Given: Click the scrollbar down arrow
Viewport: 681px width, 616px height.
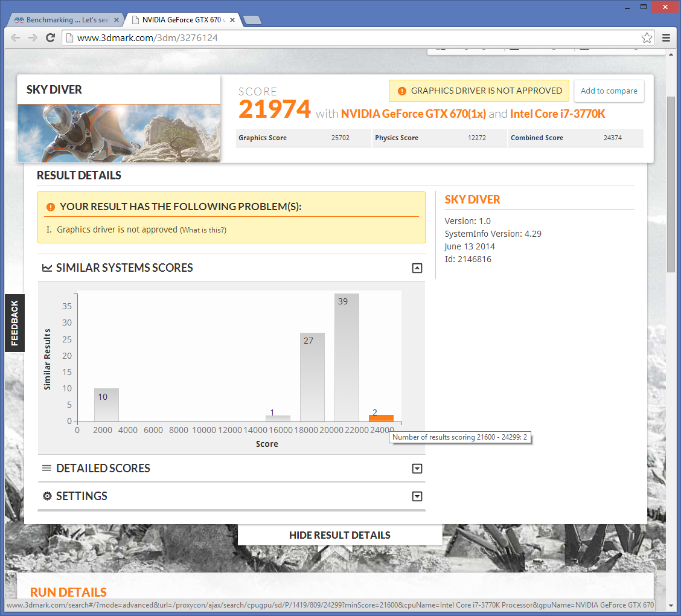Looking at the screenshot, I should pos(671,605).
